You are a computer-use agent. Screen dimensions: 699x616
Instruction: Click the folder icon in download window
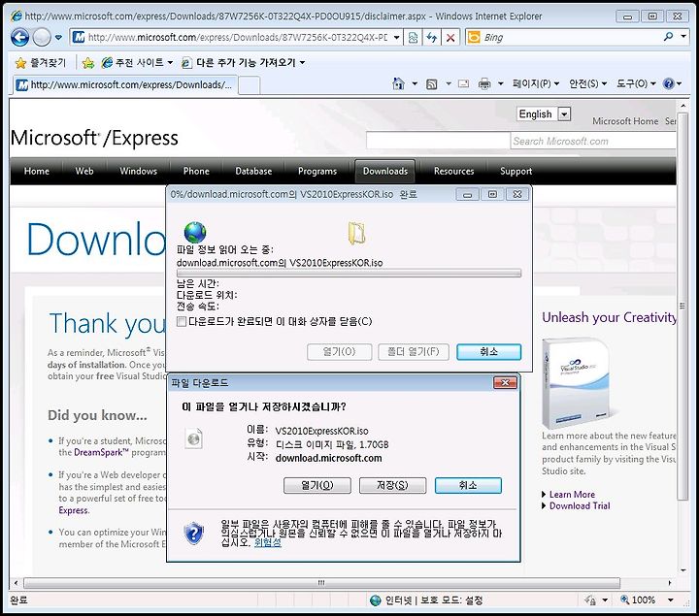coord(356,234)
